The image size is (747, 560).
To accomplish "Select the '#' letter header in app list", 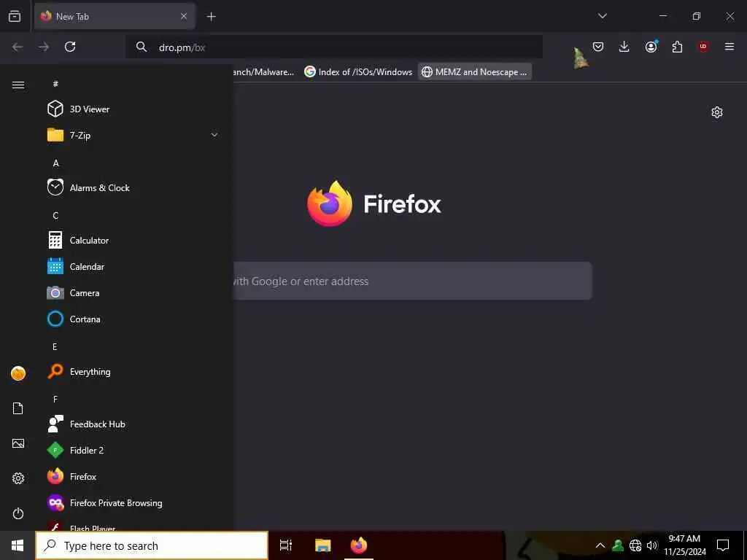I will [x=55, y=84].
